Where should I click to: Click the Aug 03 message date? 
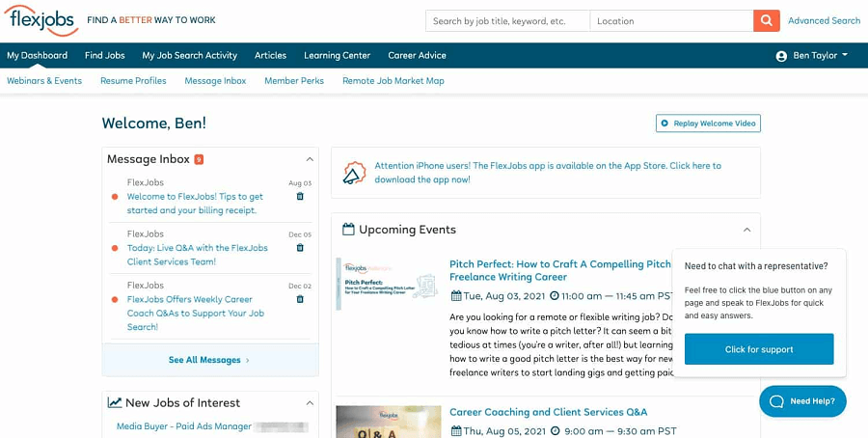300,183
